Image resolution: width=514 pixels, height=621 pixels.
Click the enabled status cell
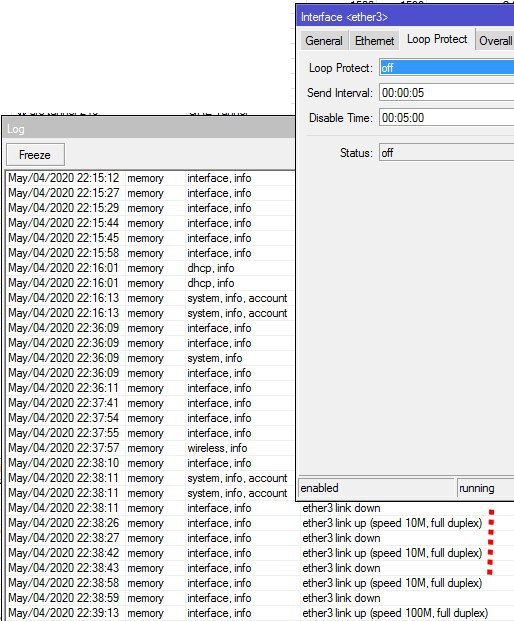click(376, 488)
